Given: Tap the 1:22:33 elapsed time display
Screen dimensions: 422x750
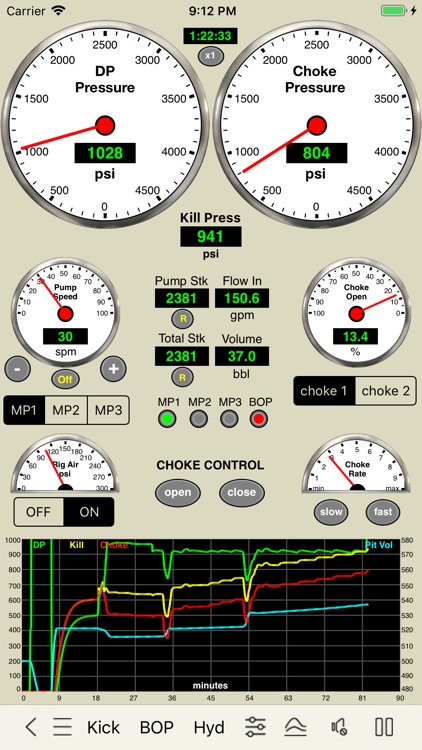Looking at the screenshot, I should pos(210,36).
